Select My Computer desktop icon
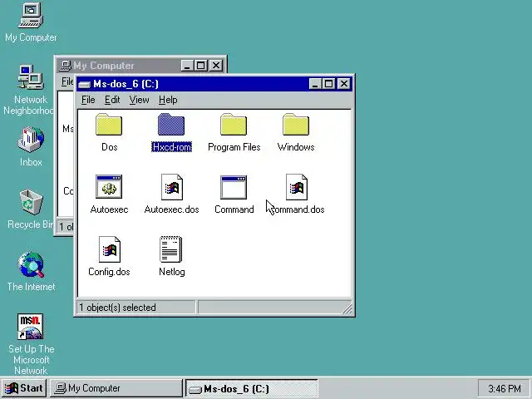Image resolution: width=532 pixels, height=399 pixels. (x=31, y=15)
